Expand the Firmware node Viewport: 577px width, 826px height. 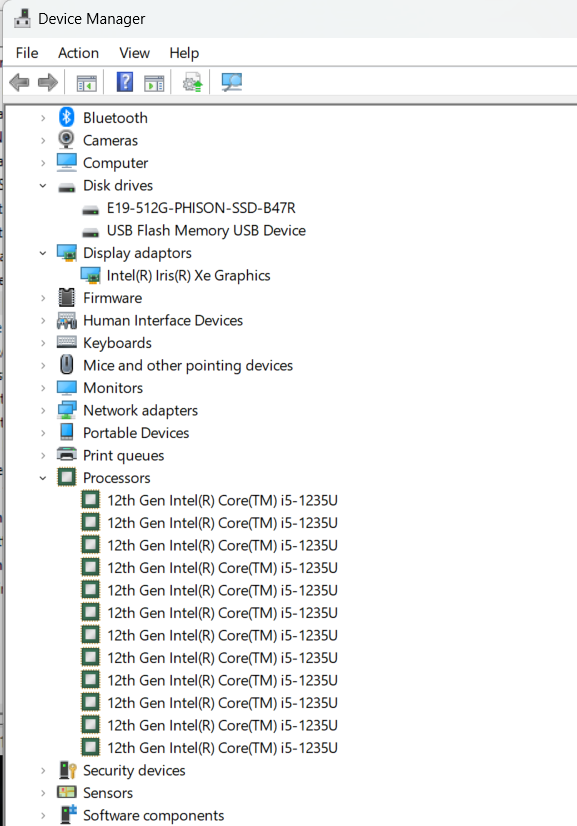tap(43, 298)
